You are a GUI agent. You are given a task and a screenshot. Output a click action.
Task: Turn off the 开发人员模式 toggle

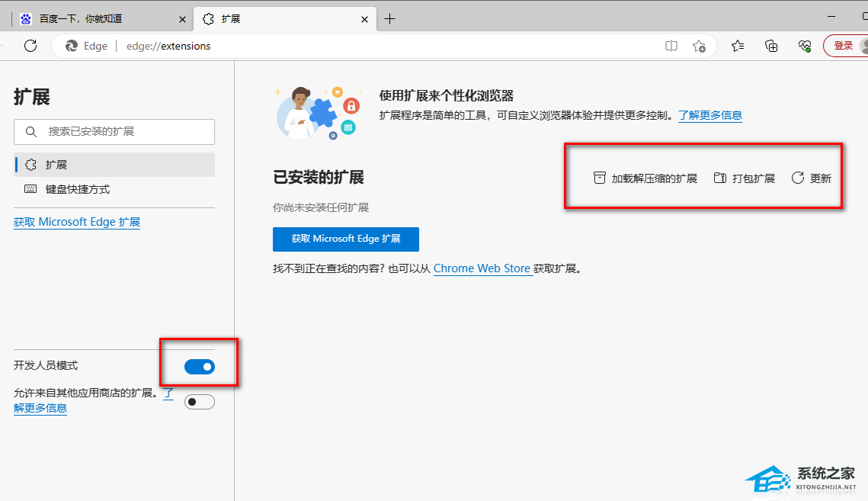pyautogui.click(x=200, y=366)
